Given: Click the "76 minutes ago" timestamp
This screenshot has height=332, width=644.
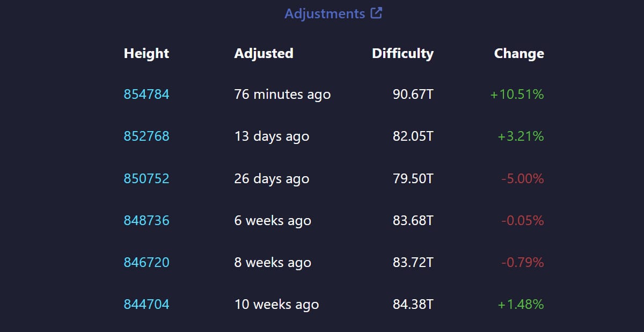Looking at the screenshot, I should (x=282, y=95).
